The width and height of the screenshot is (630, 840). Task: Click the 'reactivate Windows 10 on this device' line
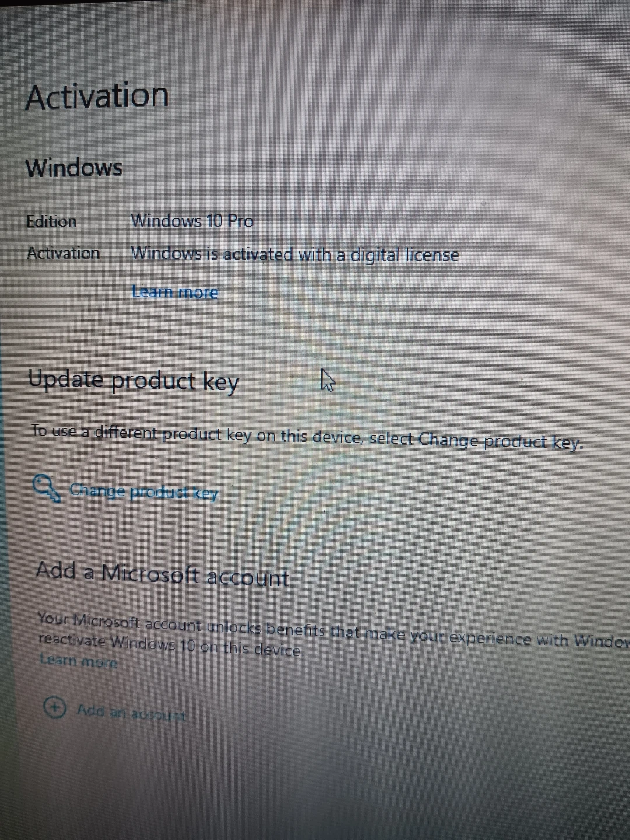click(x=171, y=645)
